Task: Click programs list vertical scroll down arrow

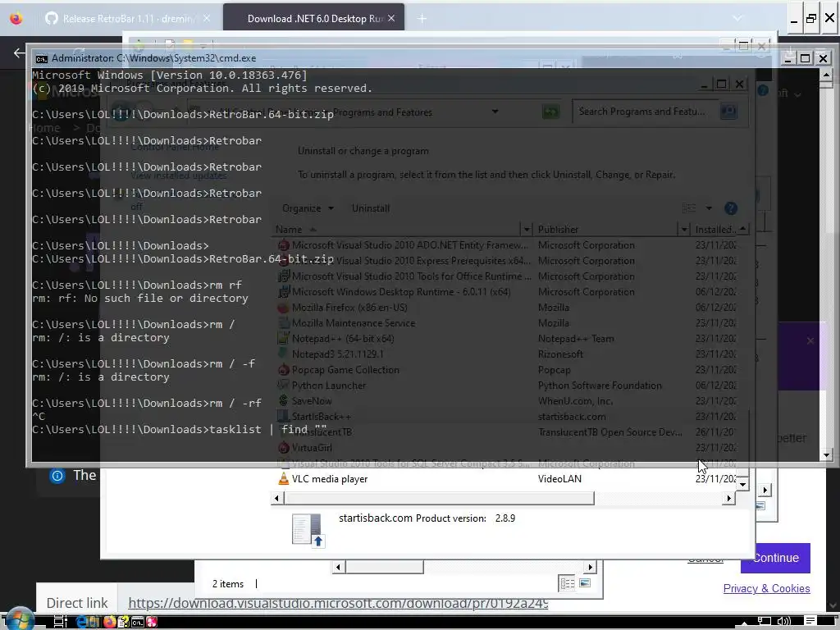Action: pyautogui.click(x=742, y=484)
